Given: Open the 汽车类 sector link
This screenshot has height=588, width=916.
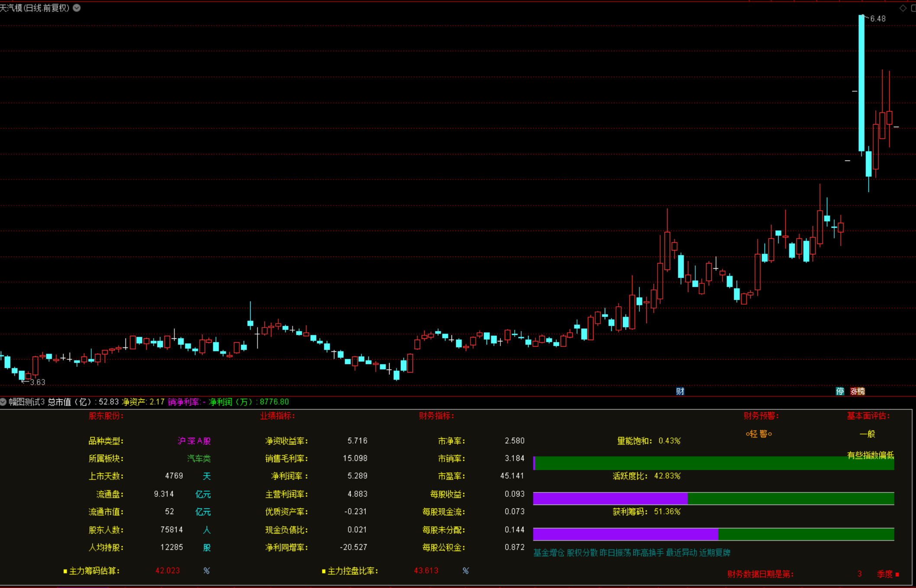Looking at the screenshot, I should coord(199,458).
